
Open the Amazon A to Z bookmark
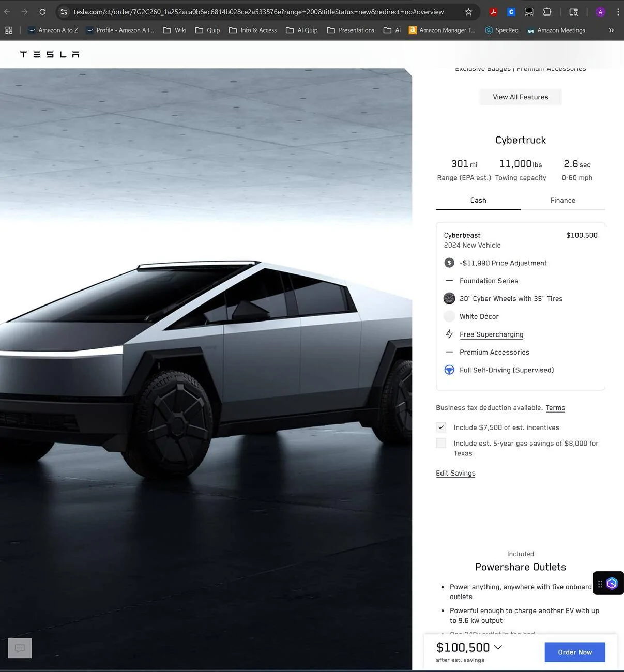click(53, 30)
